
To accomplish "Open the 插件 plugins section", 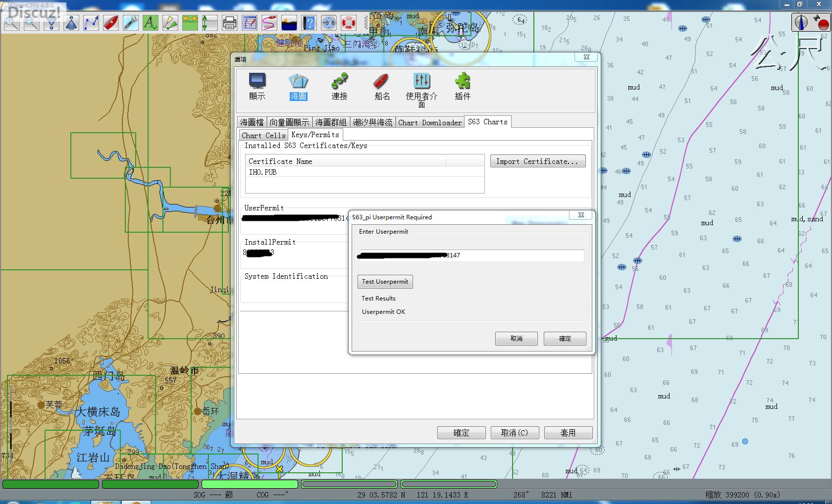I will 462,87.
